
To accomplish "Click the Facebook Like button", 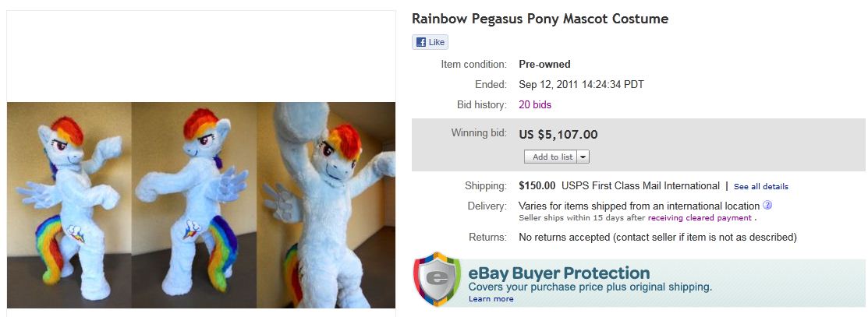I will (x=430, y=42).
